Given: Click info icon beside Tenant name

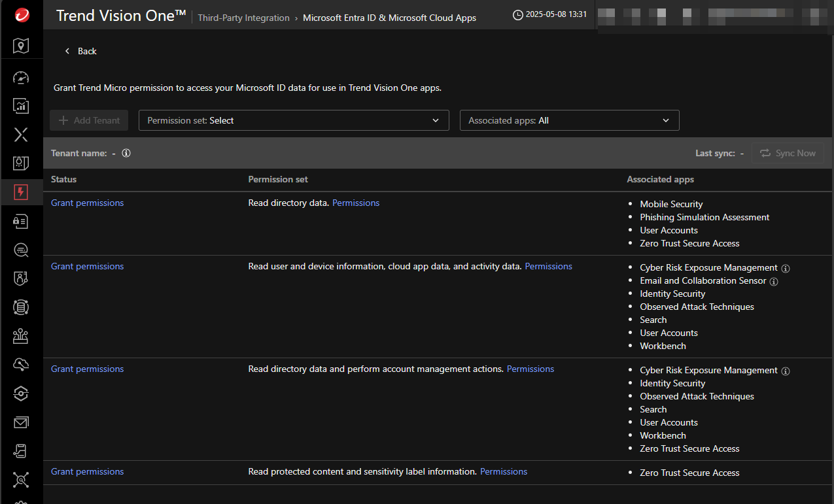Looking at the screenshot, I should point(126,153).
